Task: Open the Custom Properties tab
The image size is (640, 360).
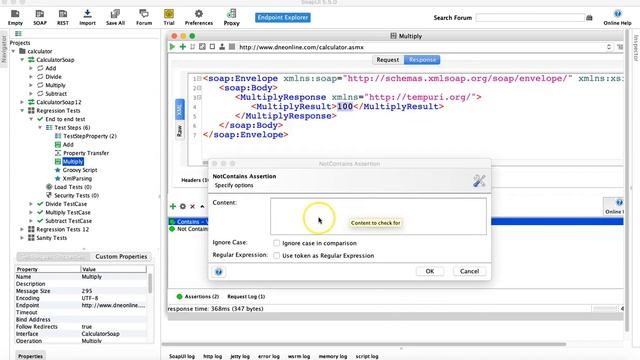Action: coord(121,256)
